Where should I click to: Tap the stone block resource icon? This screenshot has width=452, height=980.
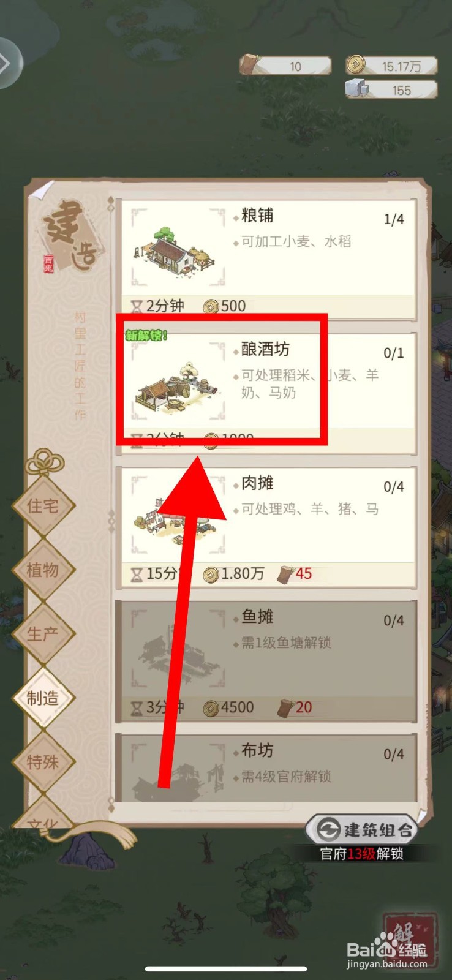pyautogui.click(x=356, y=89)
